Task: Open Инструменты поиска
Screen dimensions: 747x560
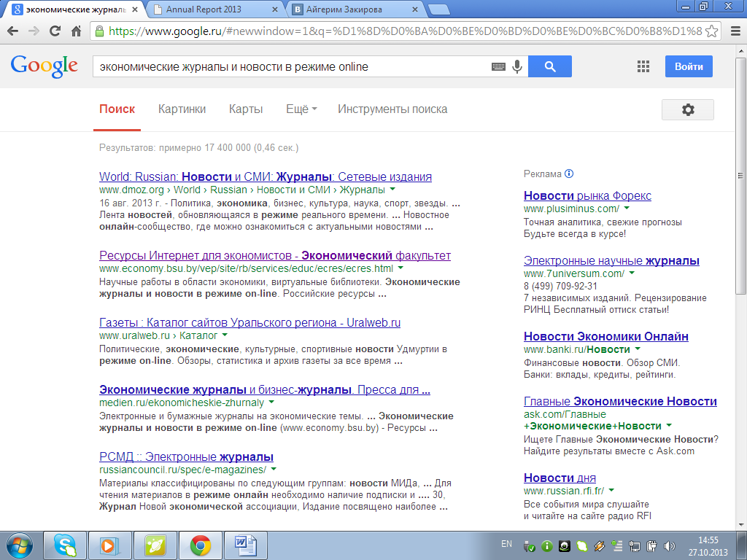Action: pyautogui.click(x=392, y=109)
